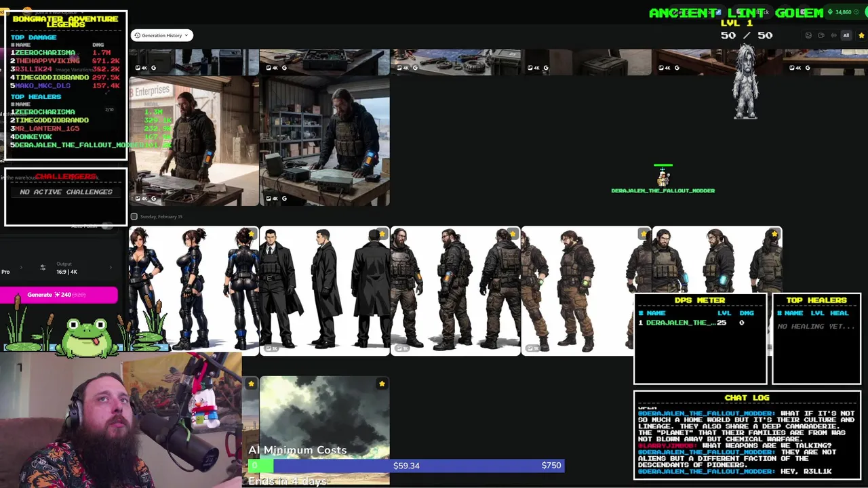Toggle the star on the image behind the webcam
The height and width of the screenshot is (488, 868).
251,384
